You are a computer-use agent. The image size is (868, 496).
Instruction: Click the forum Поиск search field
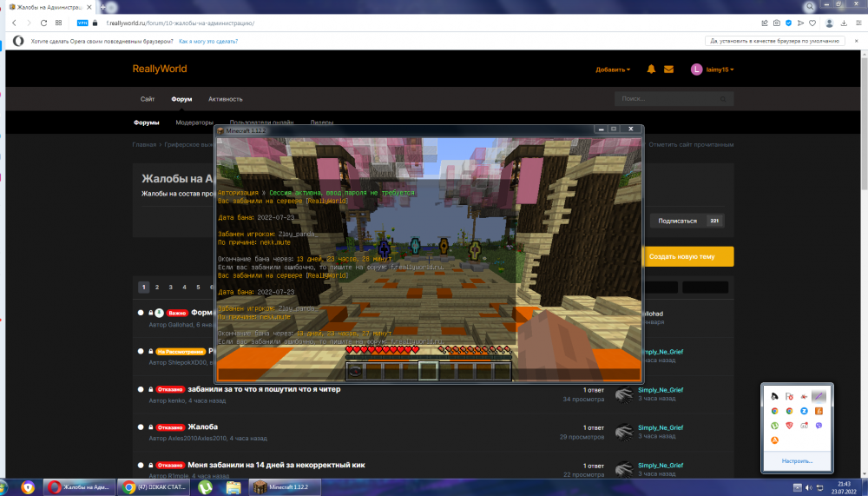coord(674,99)
